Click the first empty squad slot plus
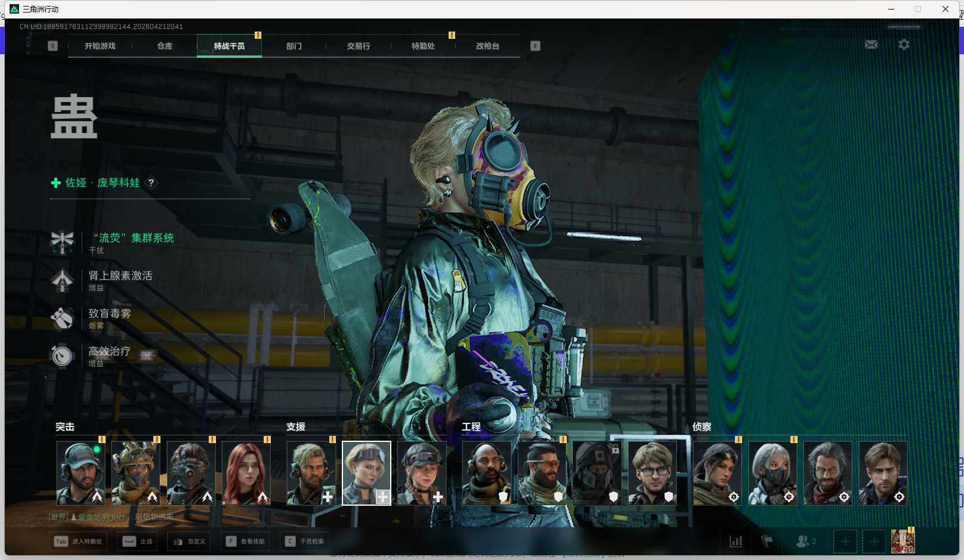The width and height of the screenshot is (964, 560). click(x=845, y=542)
